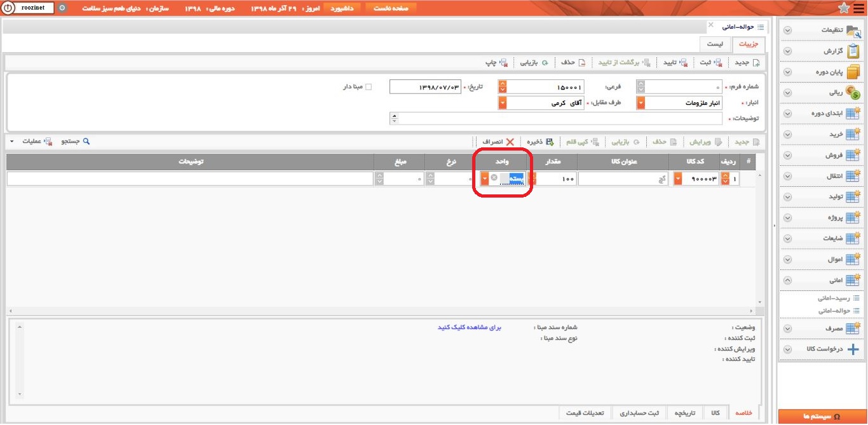The height and width of the screenshot is (425, 868).
Task: Open the ثبت حسابداری tab
Action: [x=639, y=413]
